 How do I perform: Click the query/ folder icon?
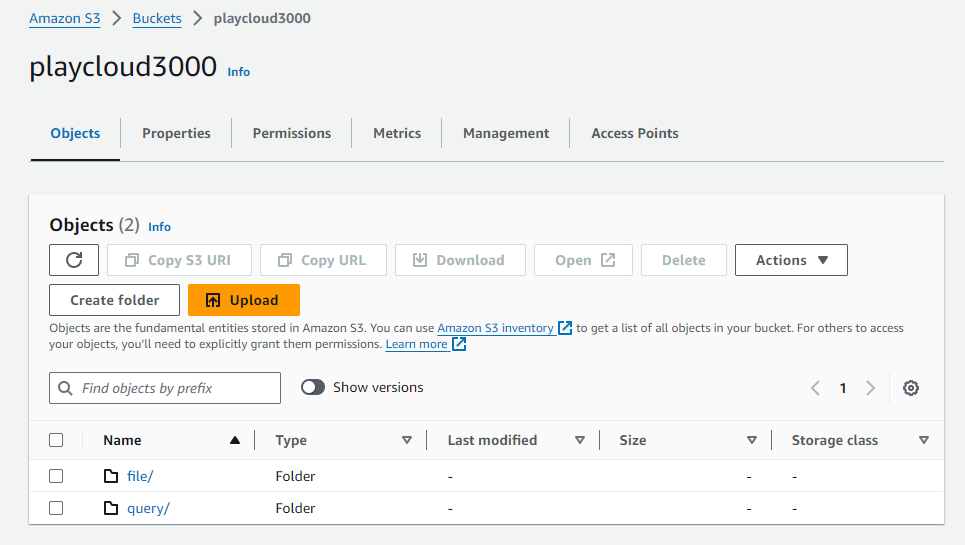[x=111, y=508]
